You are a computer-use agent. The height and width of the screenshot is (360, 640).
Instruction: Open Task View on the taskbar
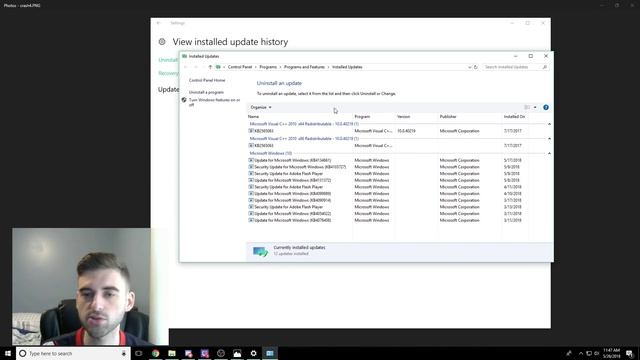tap(139, 353)
